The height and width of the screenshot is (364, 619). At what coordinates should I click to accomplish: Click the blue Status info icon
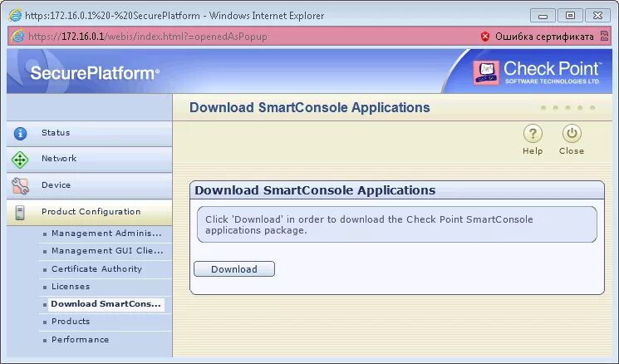[20, 134]
